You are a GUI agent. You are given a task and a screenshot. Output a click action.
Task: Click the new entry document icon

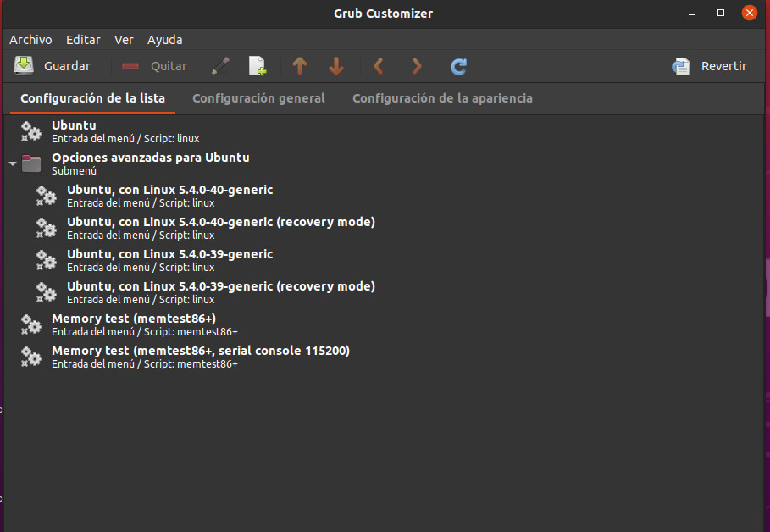[x=257, y=66]
